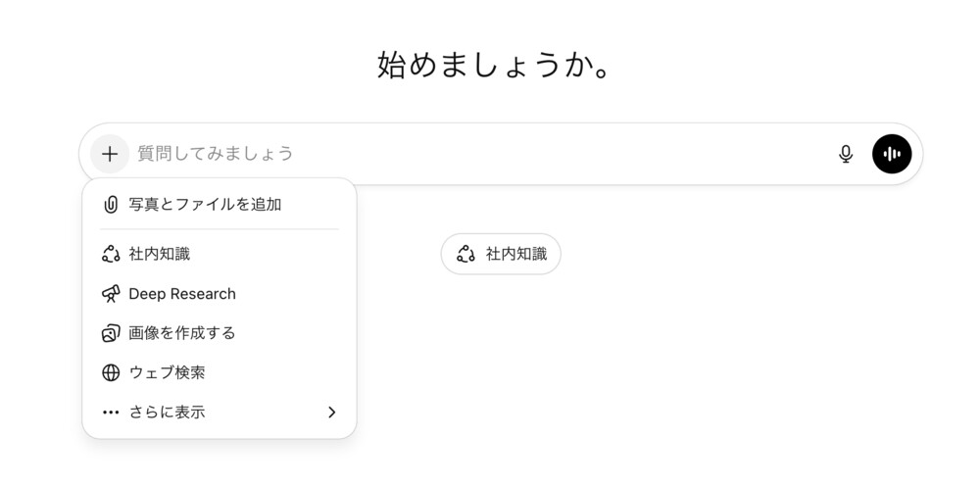Open the さらに表示 menu item label
Screen dimensions: 980x487
pyautogui.click(x=167, y=413)
